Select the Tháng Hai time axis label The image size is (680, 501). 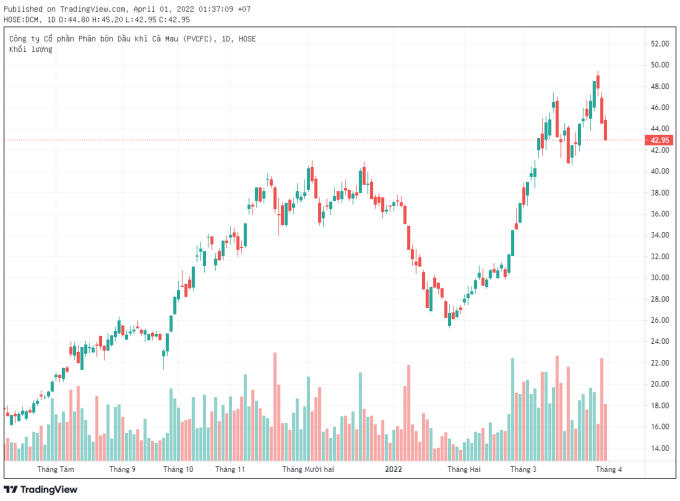click(x=464, y=468)
